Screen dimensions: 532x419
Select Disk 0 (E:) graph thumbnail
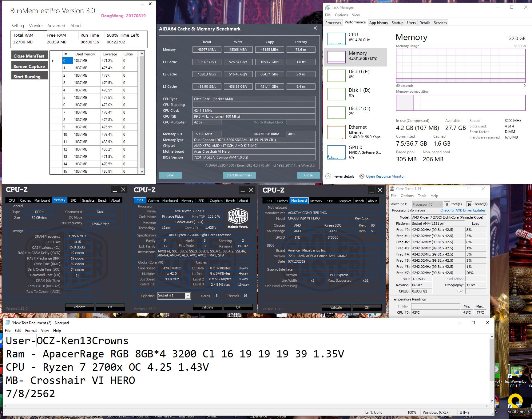(336, 76)
